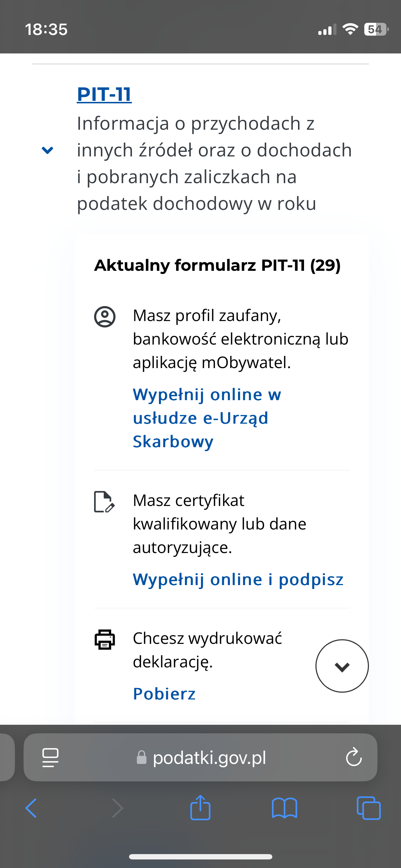
Task: Show all open Safari tabs
Action: click(369, 808)
